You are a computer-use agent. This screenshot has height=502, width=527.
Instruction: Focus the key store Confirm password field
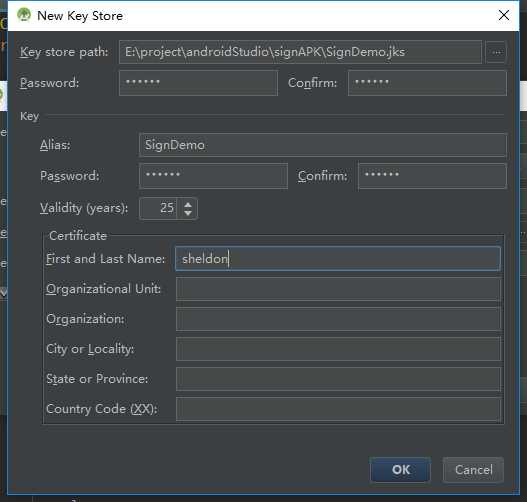(x=427, y=83)
